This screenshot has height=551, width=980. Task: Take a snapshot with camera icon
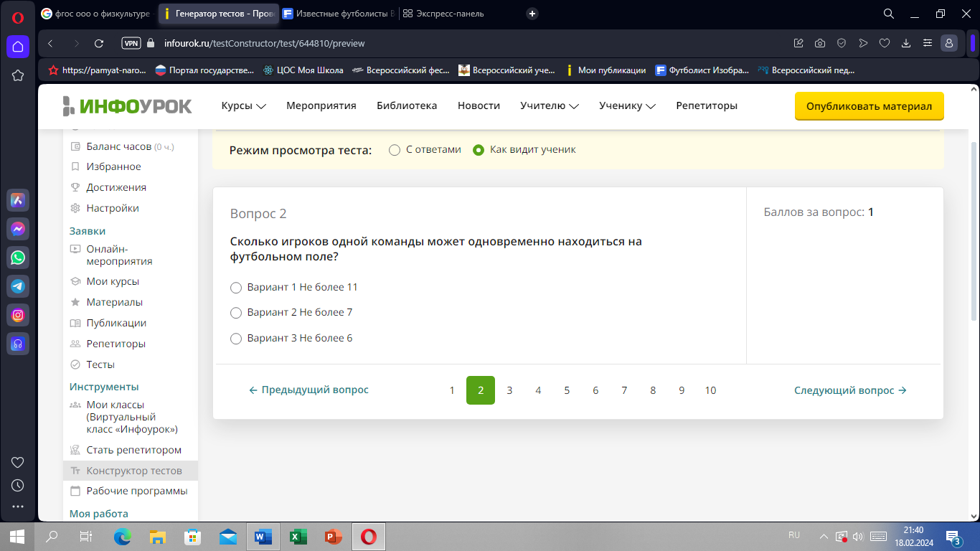(x=820, y=43)
